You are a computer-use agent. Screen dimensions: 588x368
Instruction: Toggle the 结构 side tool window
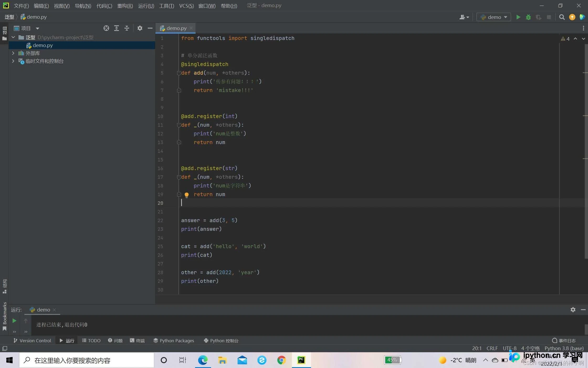4,286
